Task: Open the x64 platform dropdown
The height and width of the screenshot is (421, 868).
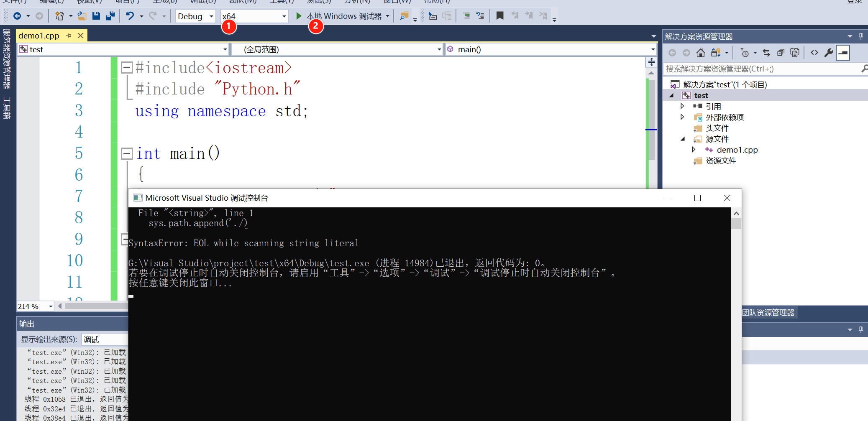Action: pyautogui.click(x=284, y=16)
